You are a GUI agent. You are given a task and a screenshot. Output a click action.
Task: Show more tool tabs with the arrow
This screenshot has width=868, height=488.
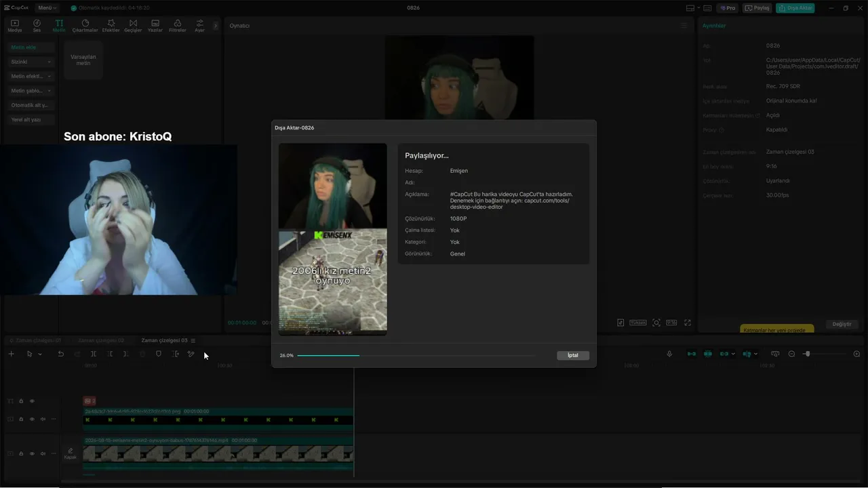(216, 26)
